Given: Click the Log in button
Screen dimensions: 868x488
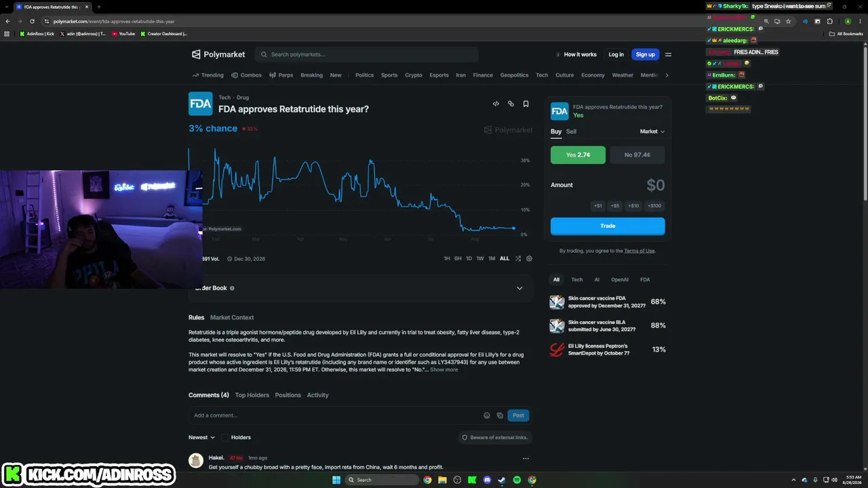Looking at the screenshot, I should (x=616, y=54).
